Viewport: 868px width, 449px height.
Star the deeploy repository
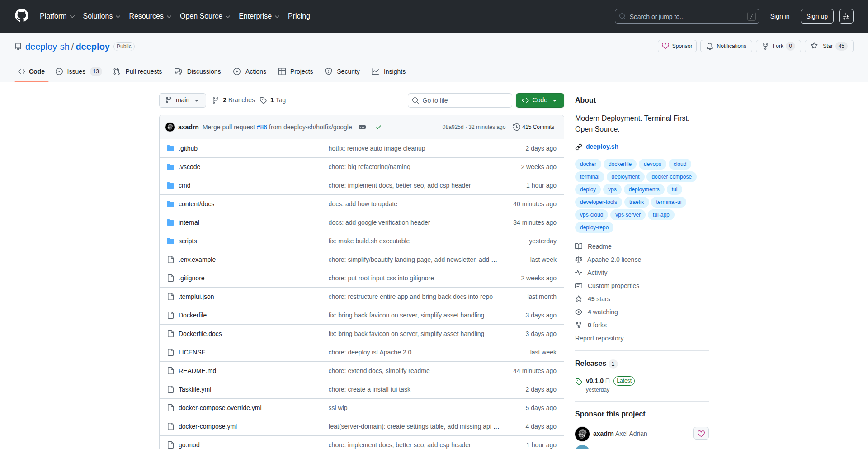pos(829,46)
